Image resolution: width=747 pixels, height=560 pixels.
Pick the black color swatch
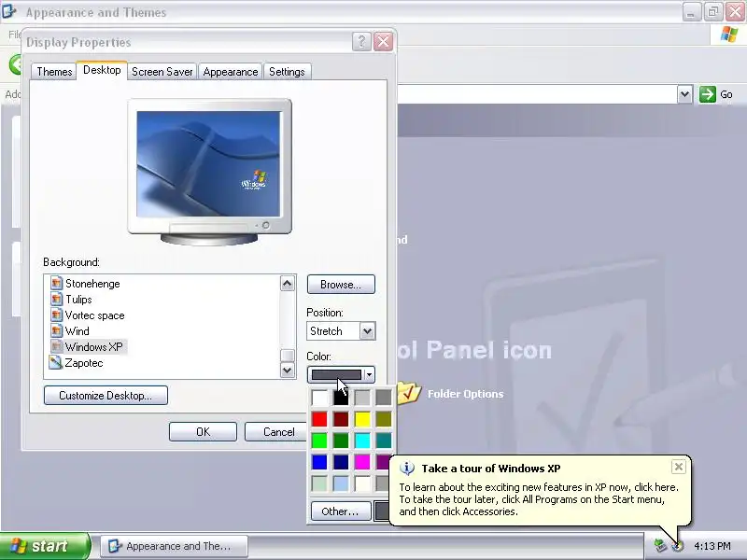(341, 398)
